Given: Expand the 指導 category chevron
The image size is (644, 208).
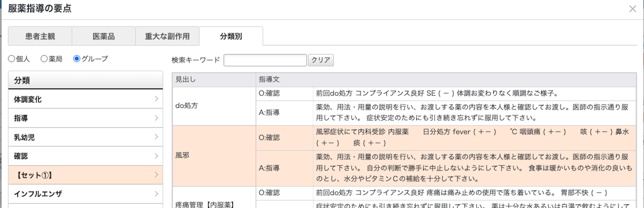Looking at the screenshot, I should click(156, 118).
